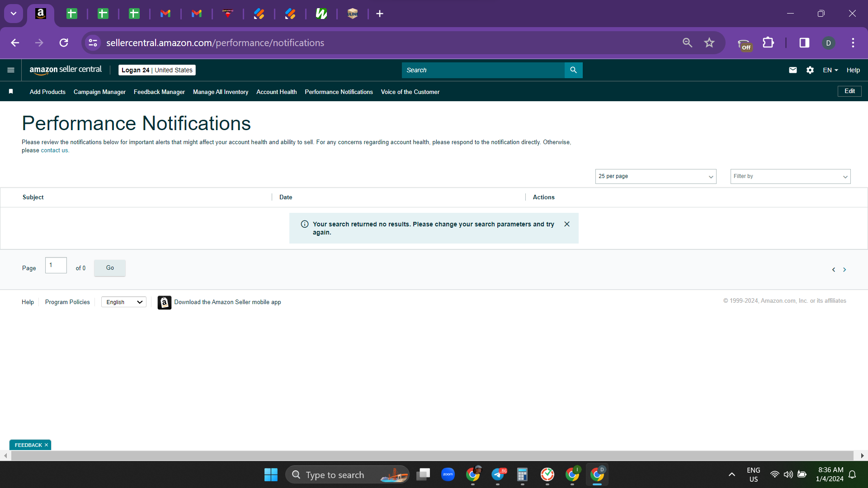
Task: Open the notification bell in system tray
Action: [x=852, y=474]
